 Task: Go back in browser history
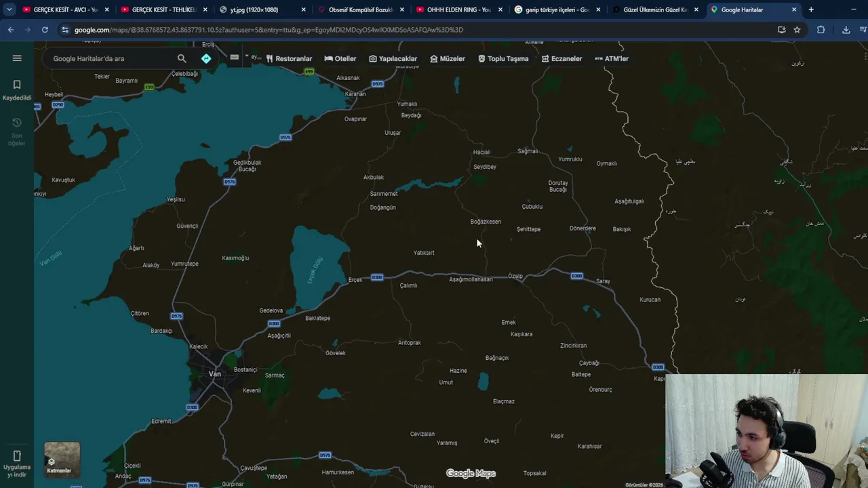[11, 30]
